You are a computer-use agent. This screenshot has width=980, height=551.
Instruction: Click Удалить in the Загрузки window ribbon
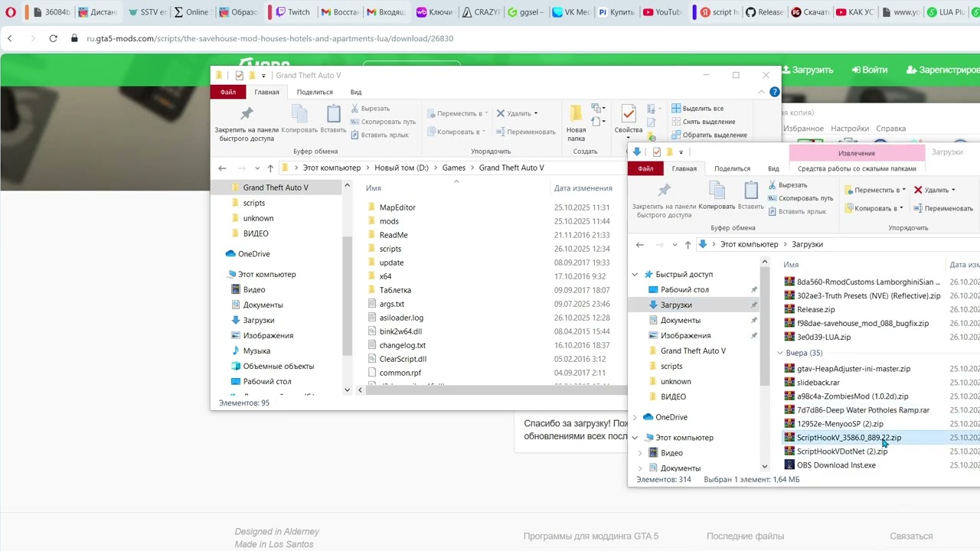pyautogui.click(x=934, y=190)
